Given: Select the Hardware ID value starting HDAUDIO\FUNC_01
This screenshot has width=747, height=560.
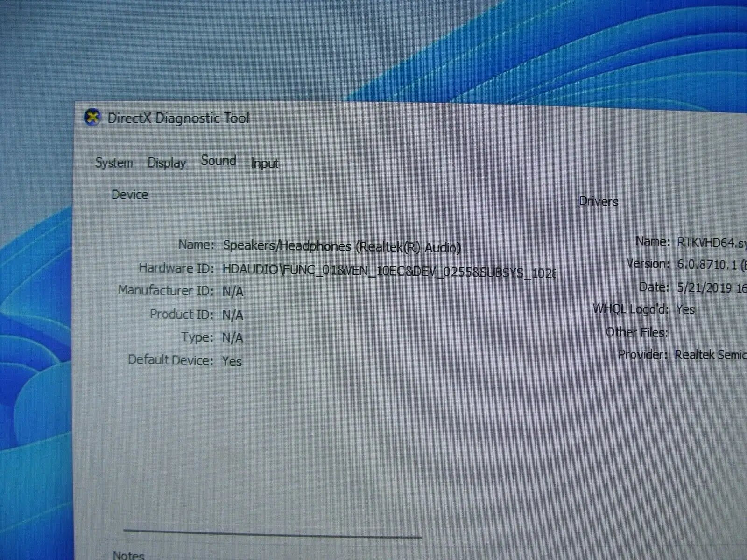Looking at the screenshot, I should click(x=389, y=271).
